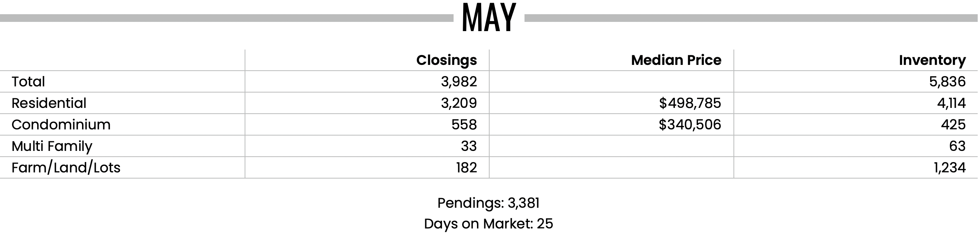The height and width of the screenshot is (235, 980).
Task: Click the Farm/Land/Lots row label
Action: point(66,168)
